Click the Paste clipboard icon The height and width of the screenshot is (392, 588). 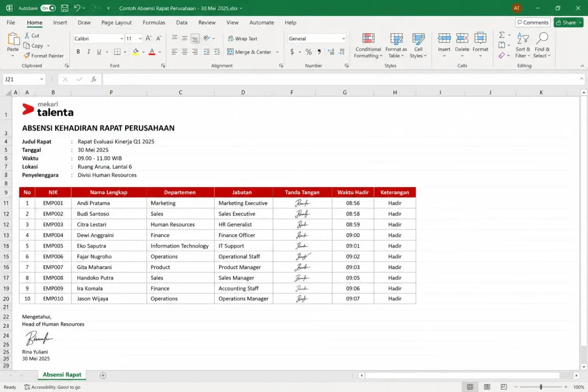point(13,39)
